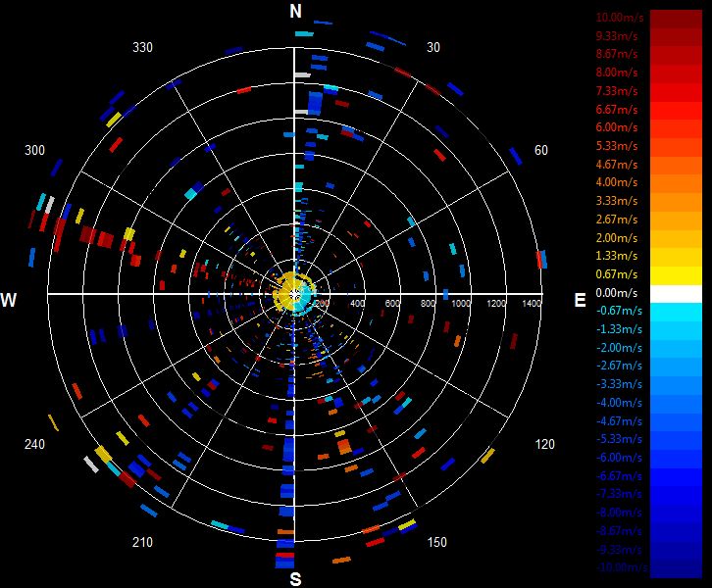
Task: Click the -3.33m/s legend label
Action: tap(619, 384)
